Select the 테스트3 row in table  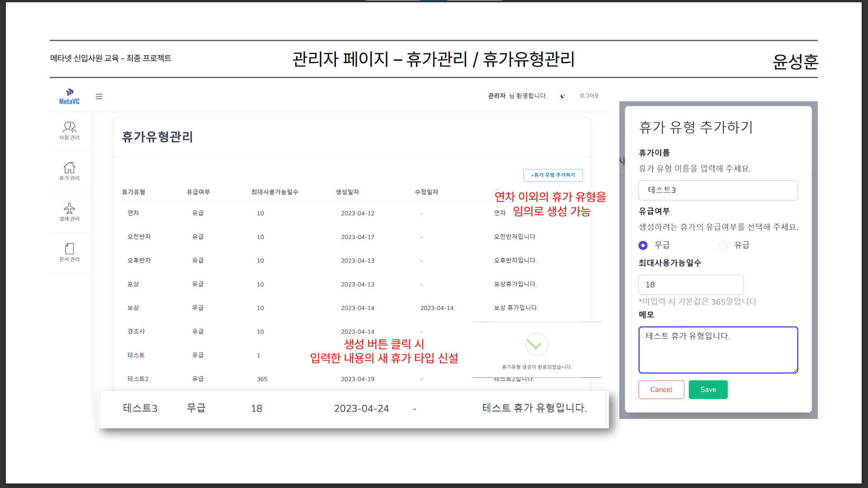click(x=140, y=408)
